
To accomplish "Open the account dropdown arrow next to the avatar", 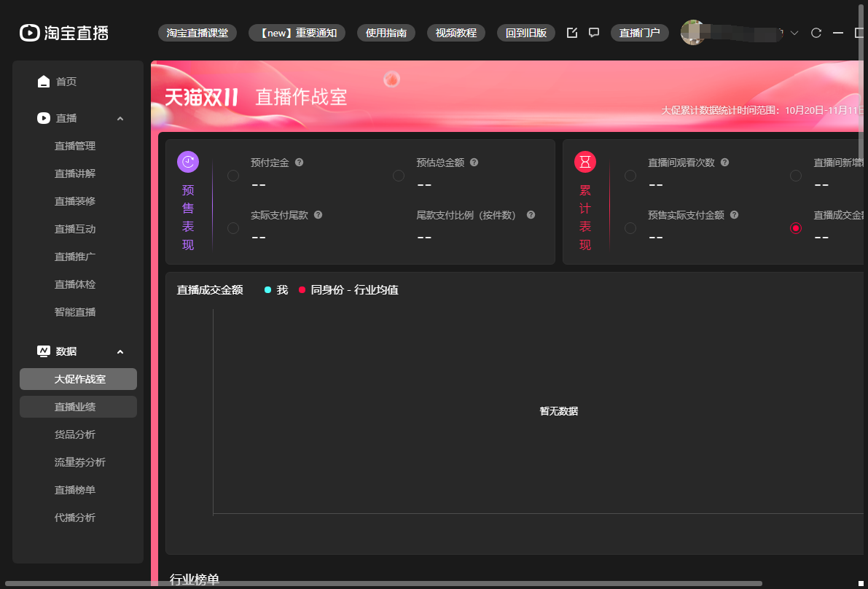I will click(794, 33).
